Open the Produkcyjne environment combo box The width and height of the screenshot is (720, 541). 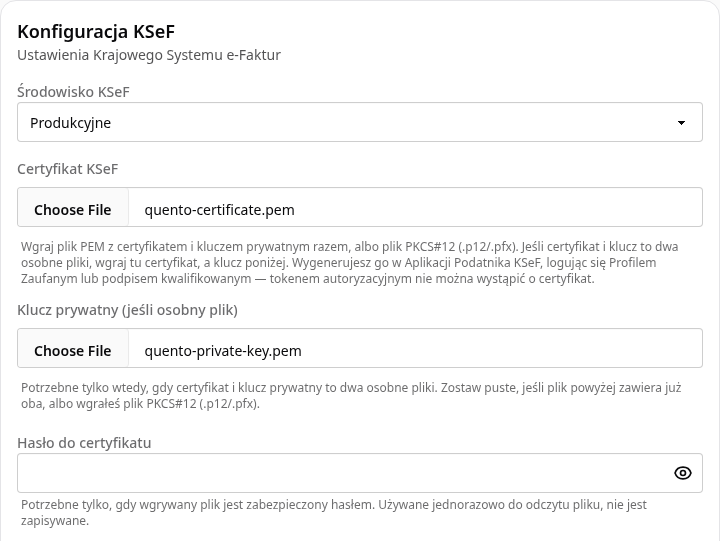click(360, 122)
